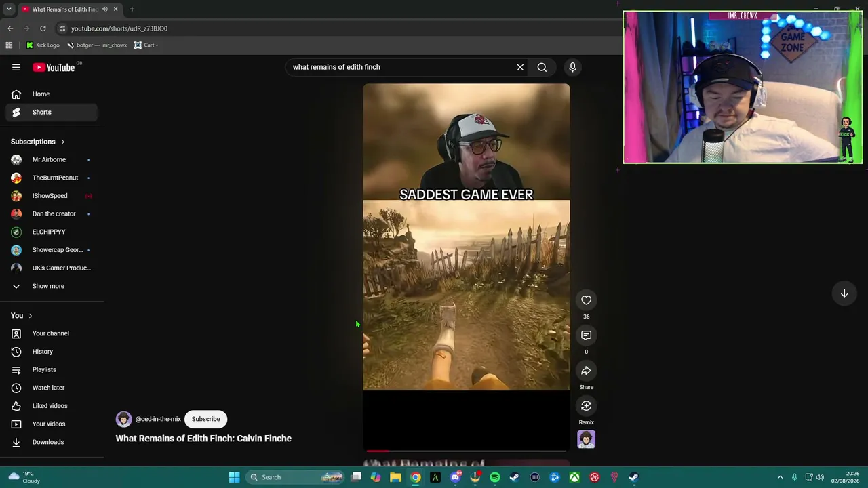
Task: Open Spotify from the taskbar
Action: 495,477
